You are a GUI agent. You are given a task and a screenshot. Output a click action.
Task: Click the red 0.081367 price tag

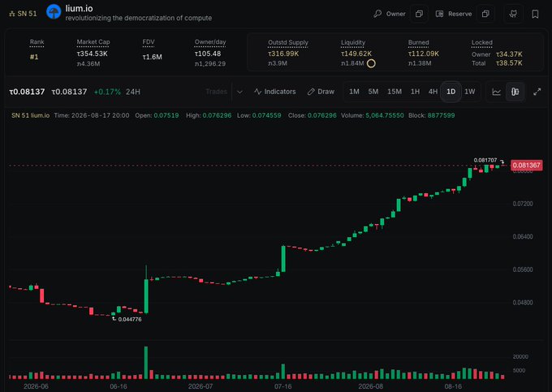pos(526,165)
